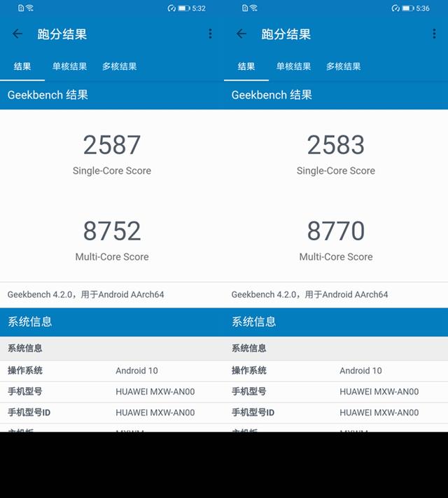Tap battery icon beside 5:32
This screenshot has height=498, width=448.
point(184,8)
